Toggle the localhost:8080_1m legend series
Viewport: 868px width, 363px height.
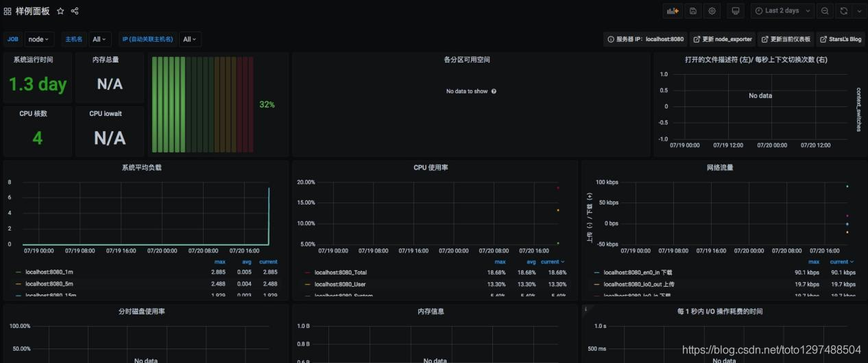(x=49, y=272)
